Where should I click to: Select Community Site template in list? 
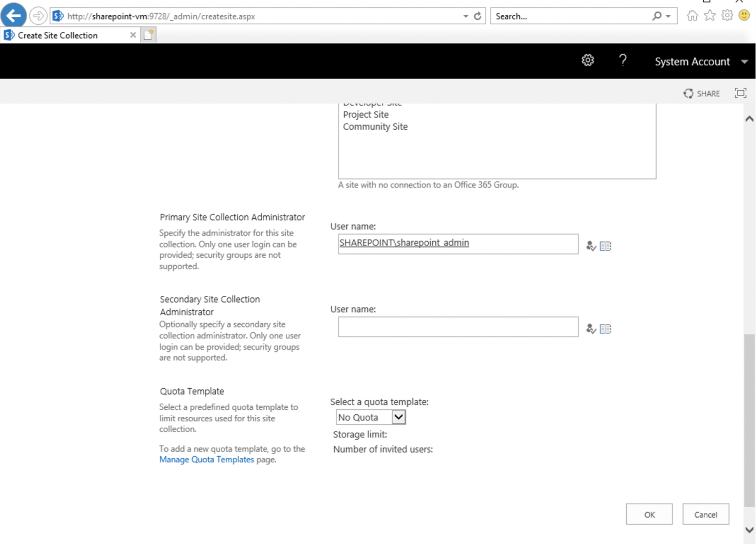[x=375, y=126]
